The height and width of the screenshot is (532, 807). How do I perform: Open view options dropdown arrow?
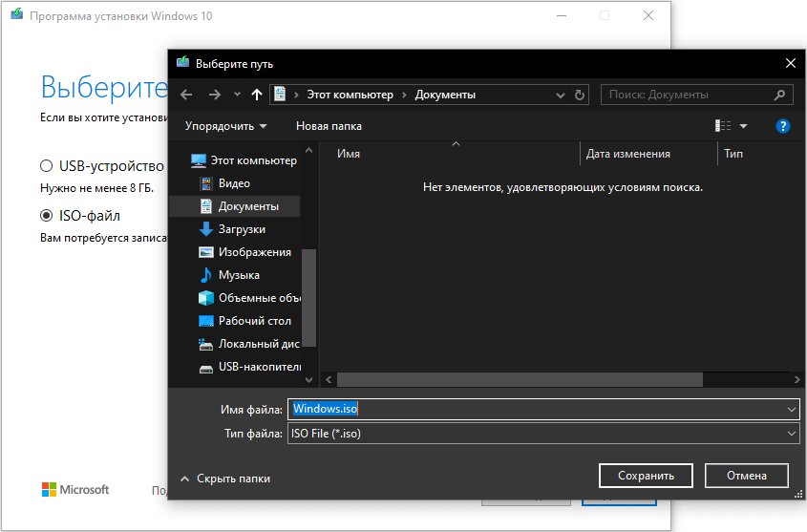[743, 126]
